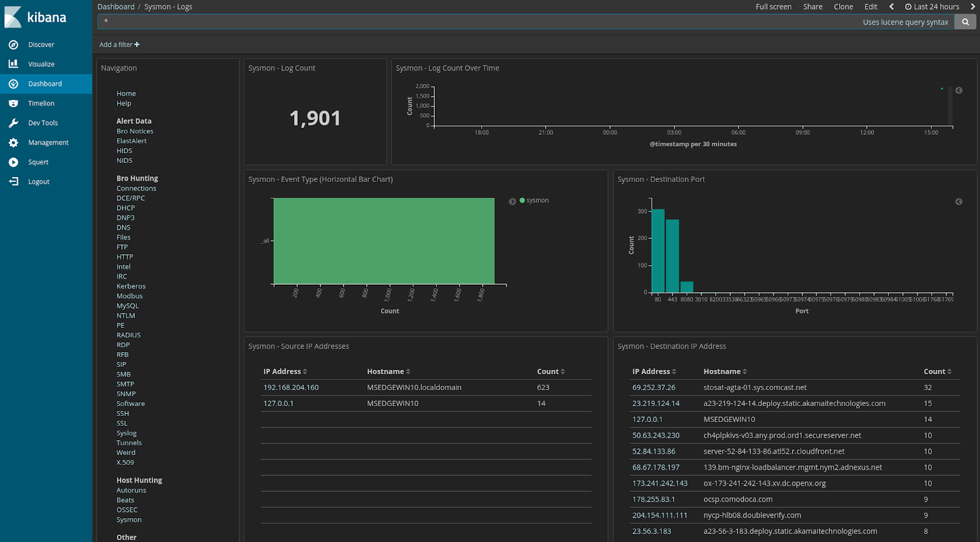Viewport: 980px width, 542px height.
Task: Click source IP 127.0.0.1
Action: (x=279, y=404)
